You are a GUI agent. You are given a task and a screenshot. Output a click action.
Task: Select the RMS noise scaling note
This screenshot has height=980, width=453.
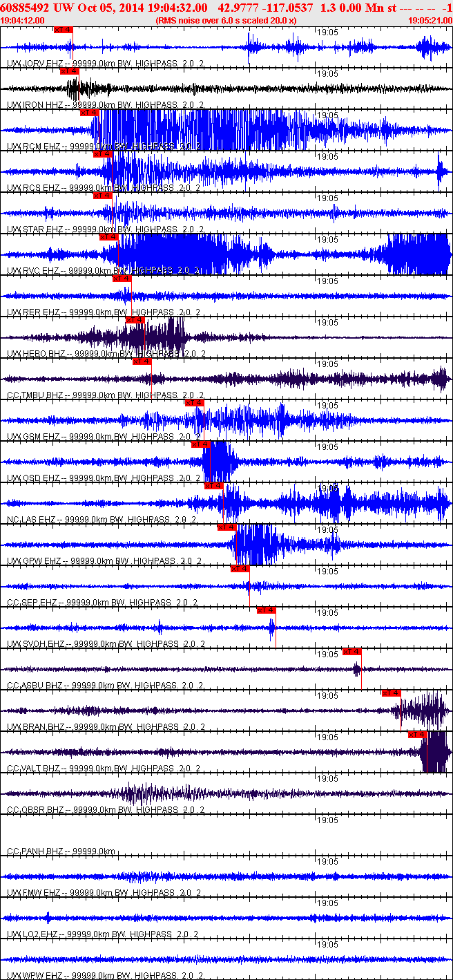click(226, 20)
